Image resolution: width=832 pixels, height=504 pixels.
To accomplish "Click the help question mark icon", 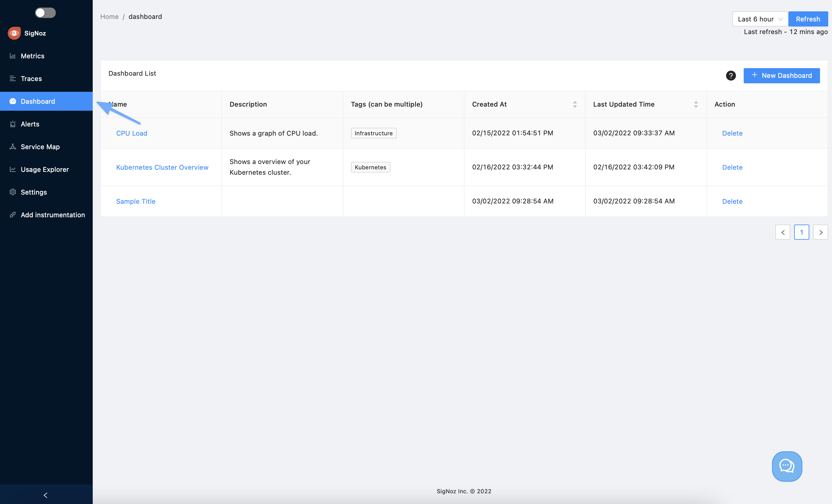I will [731, 76].
